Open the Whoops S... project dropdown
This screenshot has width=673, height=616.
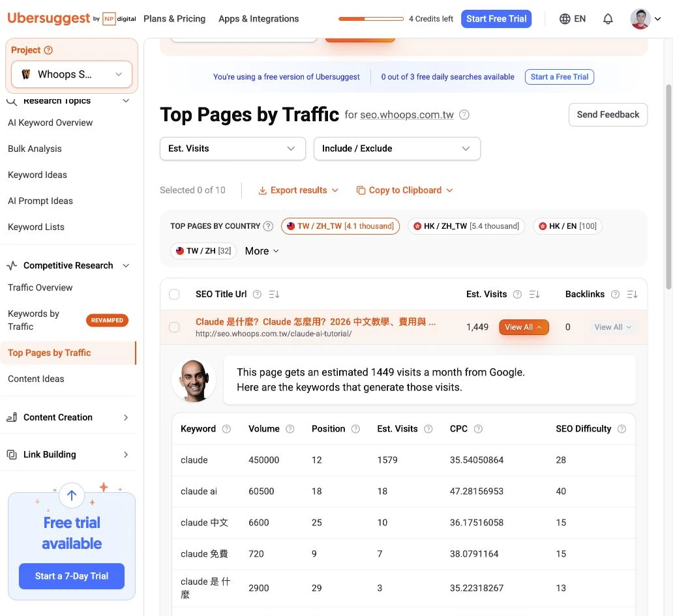coord(72,74)
